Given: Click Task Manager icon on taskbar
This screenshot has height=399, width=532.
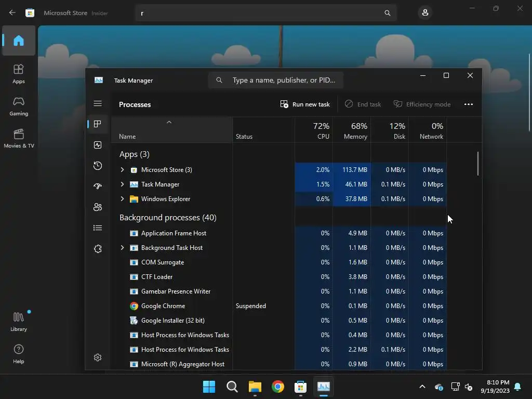Looking at the screenshot, I should pyautogui.click(x=323, y=387).
